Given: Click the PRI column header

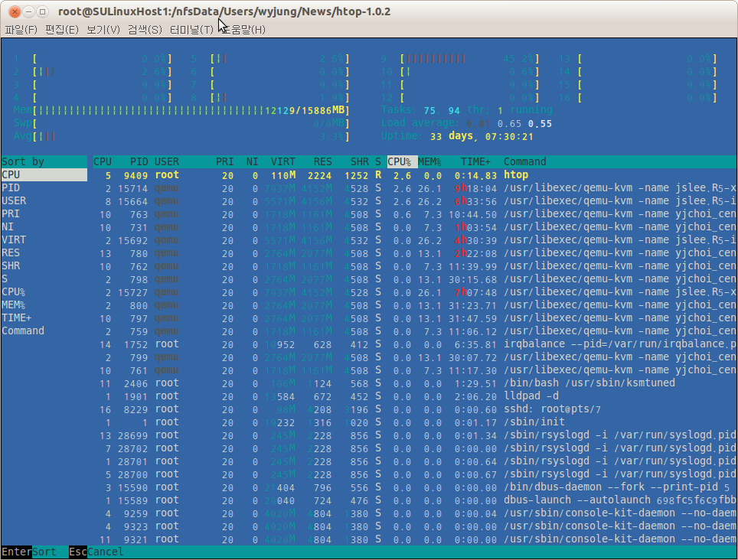Looking at the screenshot, I should (x=224, y=161).
